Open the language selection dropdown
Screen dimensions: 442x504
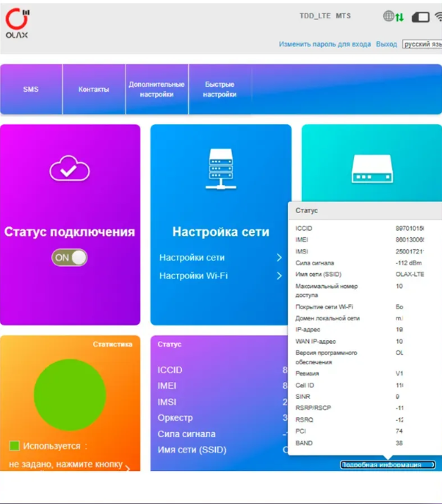click(x=421, y=44)
